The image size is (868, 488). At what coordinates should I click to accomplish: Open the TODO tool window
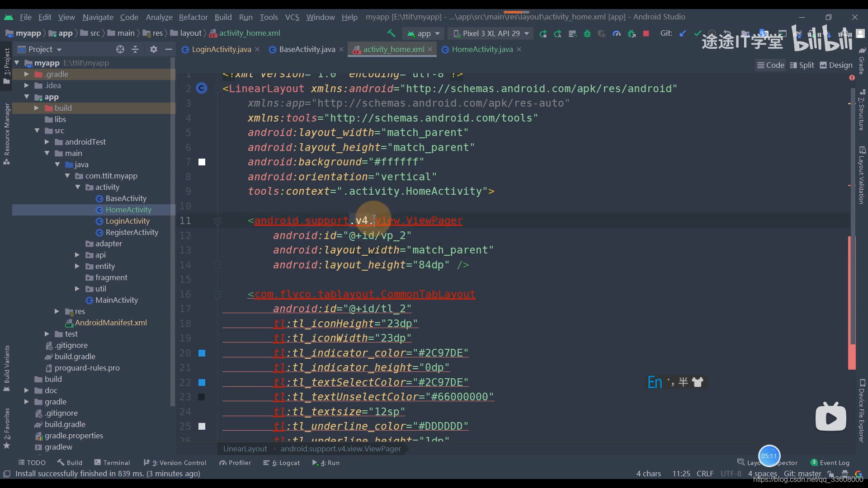point(32,463)
